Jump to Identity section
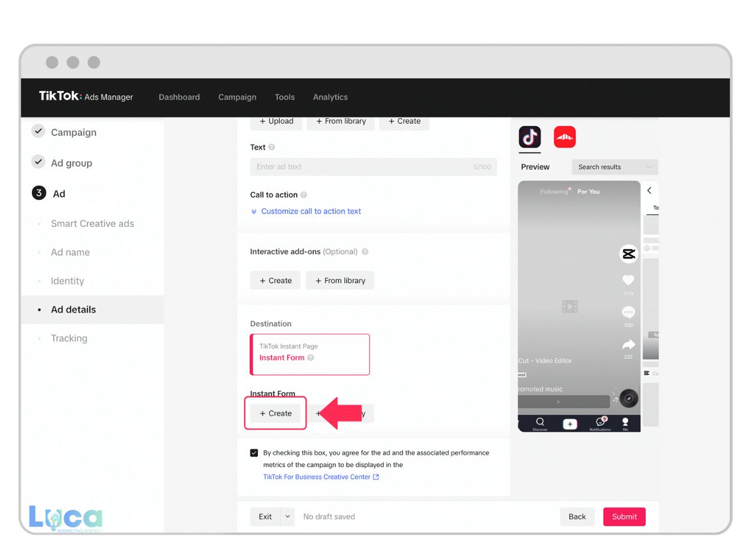The height and width of the screenshot is (560, 744). coord(67,281)
